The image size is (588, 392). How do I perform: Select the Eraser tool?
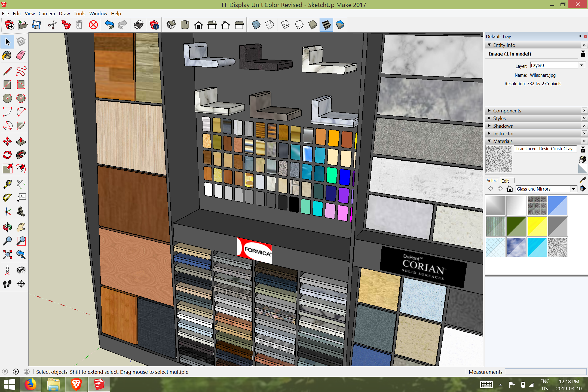(x=21, y=56)
